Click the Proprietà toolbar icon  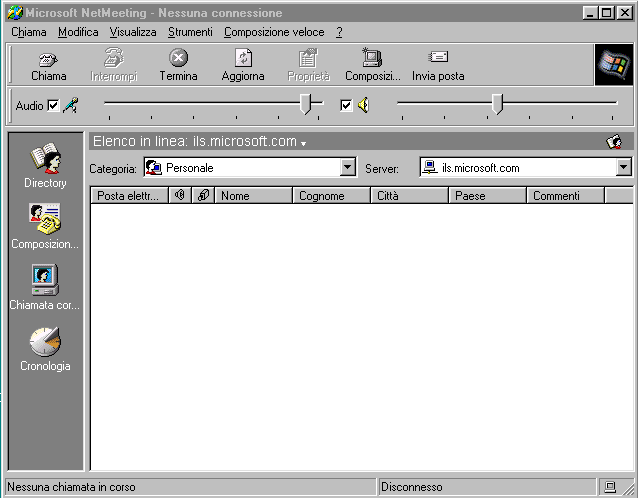pyautogui.click(x=308, y=58)
